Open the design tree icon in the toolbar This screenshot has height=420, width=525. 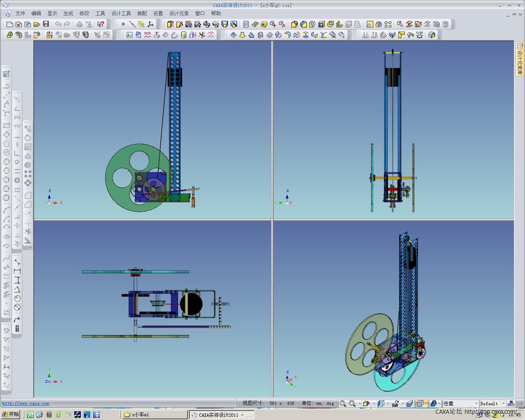click(89, 24)
